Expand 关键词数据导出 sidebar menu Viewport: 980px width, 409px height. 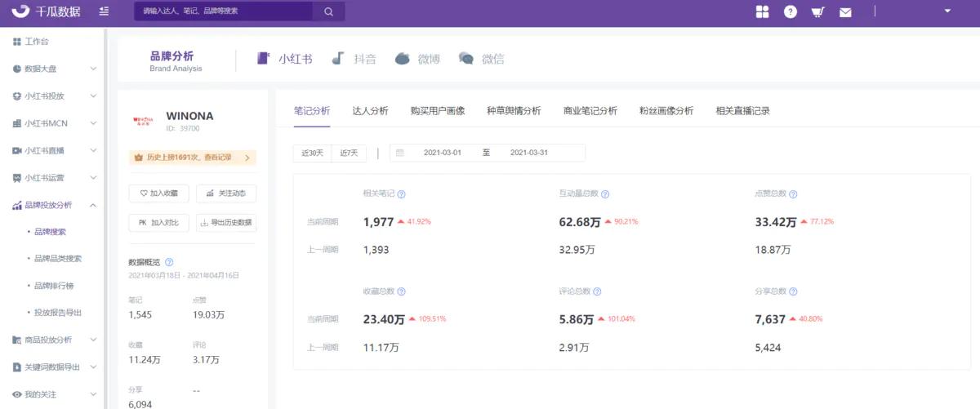pyautogui.click(x=52, y=367)
